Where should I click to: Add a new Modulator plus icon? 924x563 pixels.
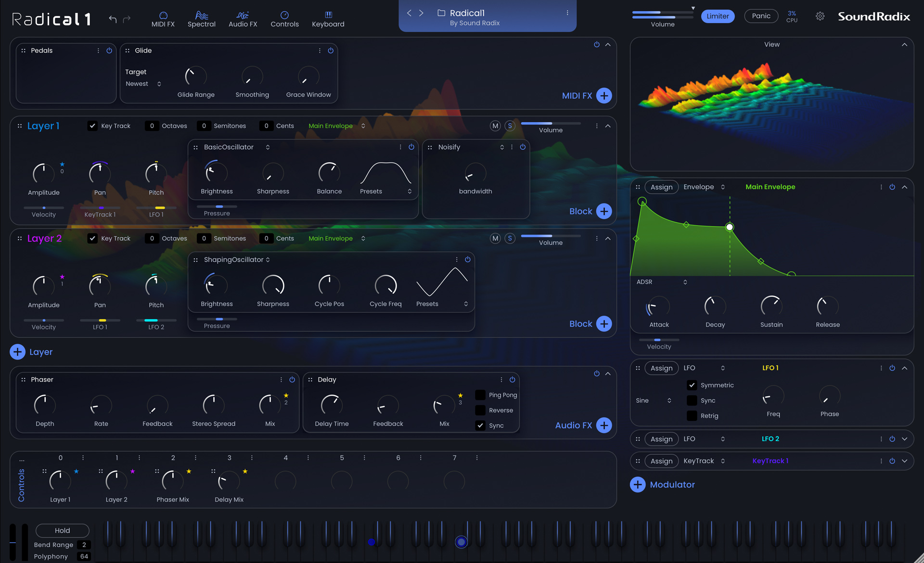(x=638, y=485)
